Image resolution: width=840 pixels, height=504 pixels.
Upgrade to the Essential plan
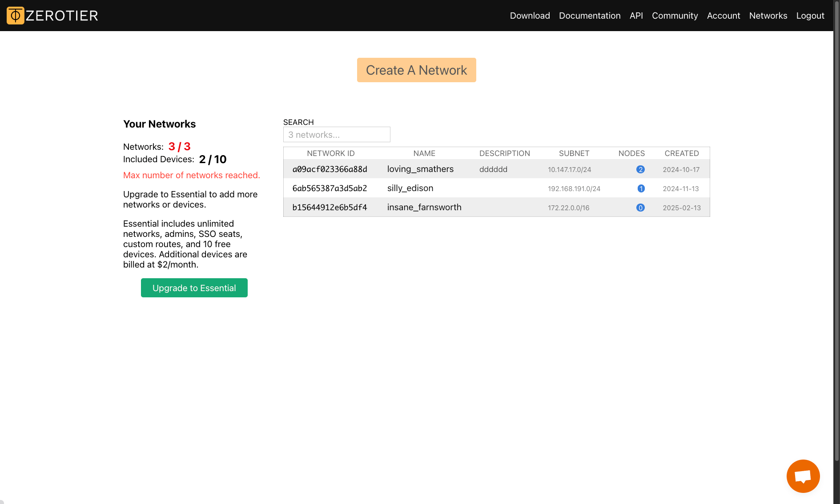pyautogui.click(x=194, y=288)
